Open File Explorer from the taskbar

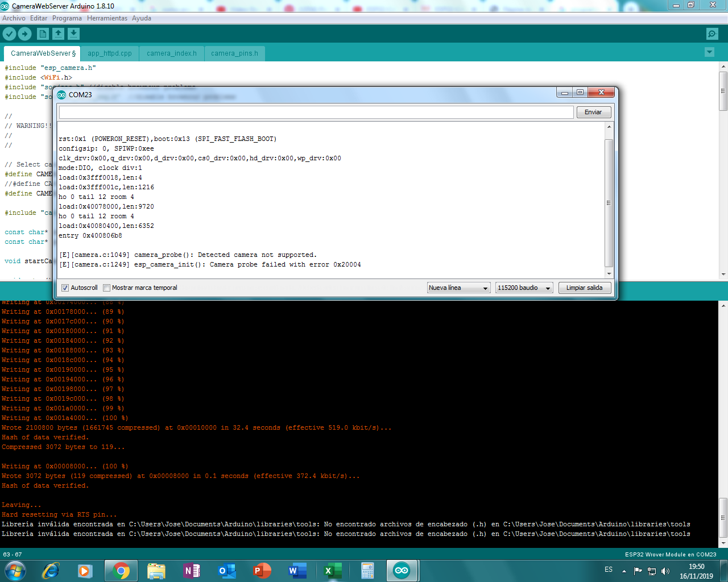click(156, 570)
